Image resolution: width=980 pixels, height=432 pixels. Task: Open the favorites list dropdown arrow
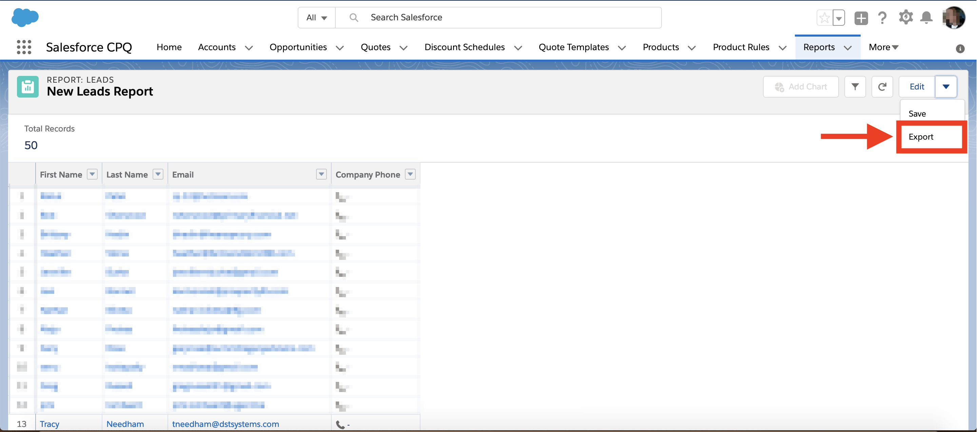click(839, 18)
